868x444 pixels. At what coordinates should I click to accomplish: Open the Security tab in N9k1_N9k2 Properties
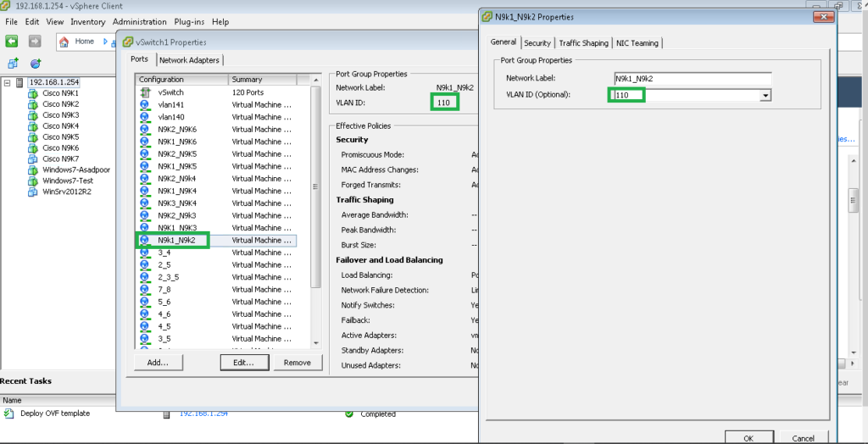pos(537,42)
